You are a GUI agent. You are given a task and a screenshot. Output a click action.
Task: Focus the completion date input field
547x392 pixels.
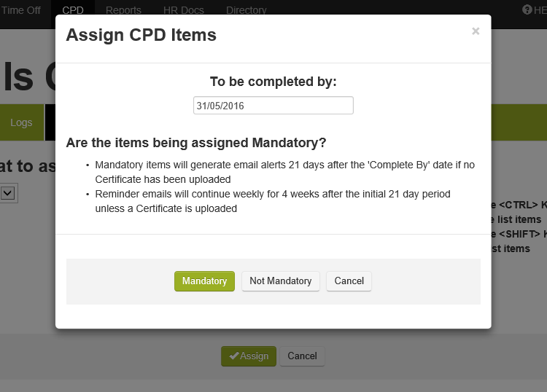coord(273,106)
